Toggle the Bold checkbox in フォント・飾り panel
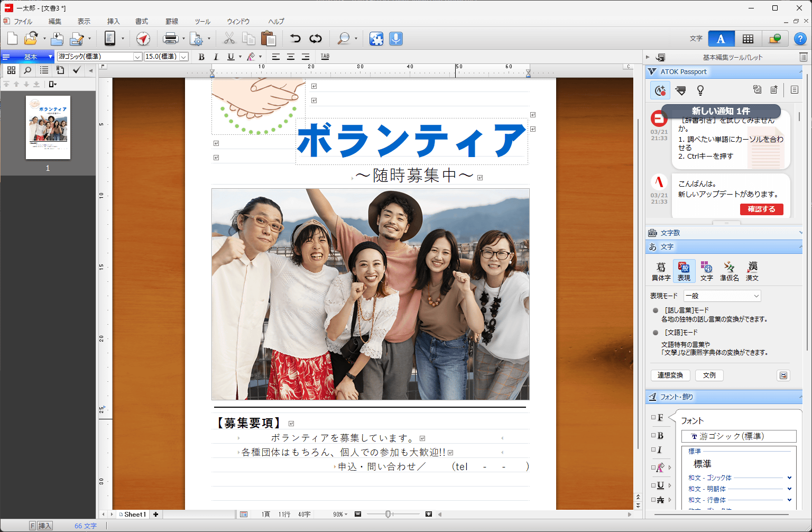Screen dimensions: 812x532 click(654, 436)
